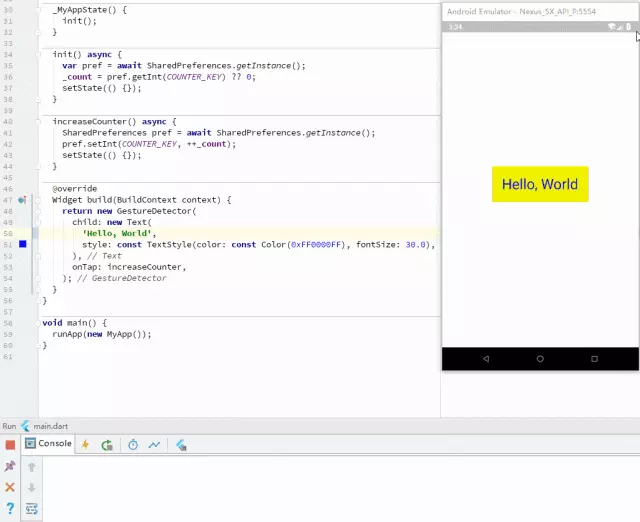Click the battery icon in emulator status bar
640x522 pixels.
click(x=629, y=27)
